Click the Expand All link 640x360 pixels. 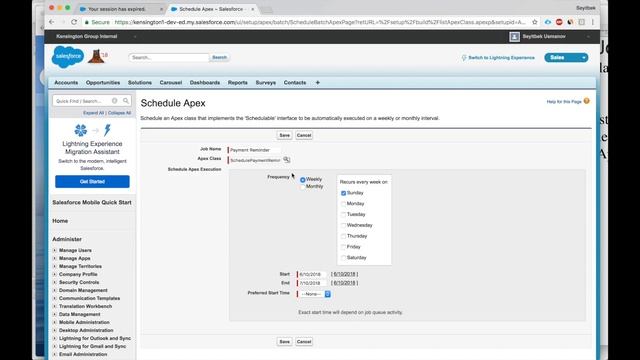[93, 113]
